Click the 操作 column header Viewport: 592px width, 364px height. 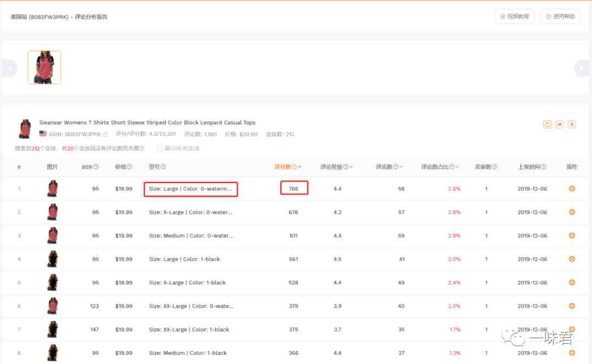click(x=572, y=167)
